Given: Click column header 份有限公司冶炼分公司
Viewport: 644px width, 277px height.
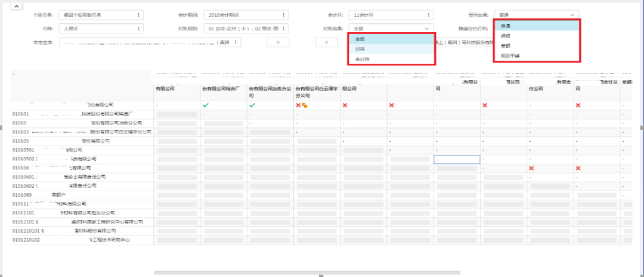Looking at the screenshot, I should (x=270, y=92).
